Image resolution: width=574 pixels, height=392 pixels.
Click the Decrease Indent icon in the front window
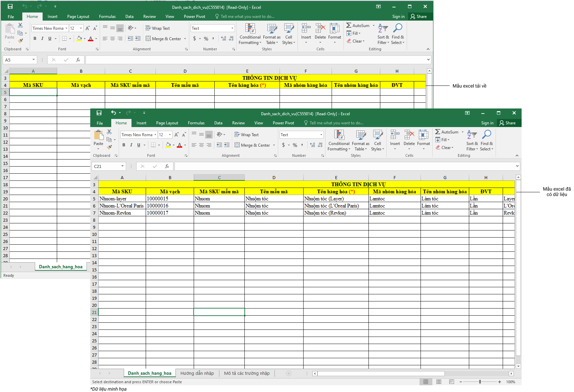(x=219, y=145)
